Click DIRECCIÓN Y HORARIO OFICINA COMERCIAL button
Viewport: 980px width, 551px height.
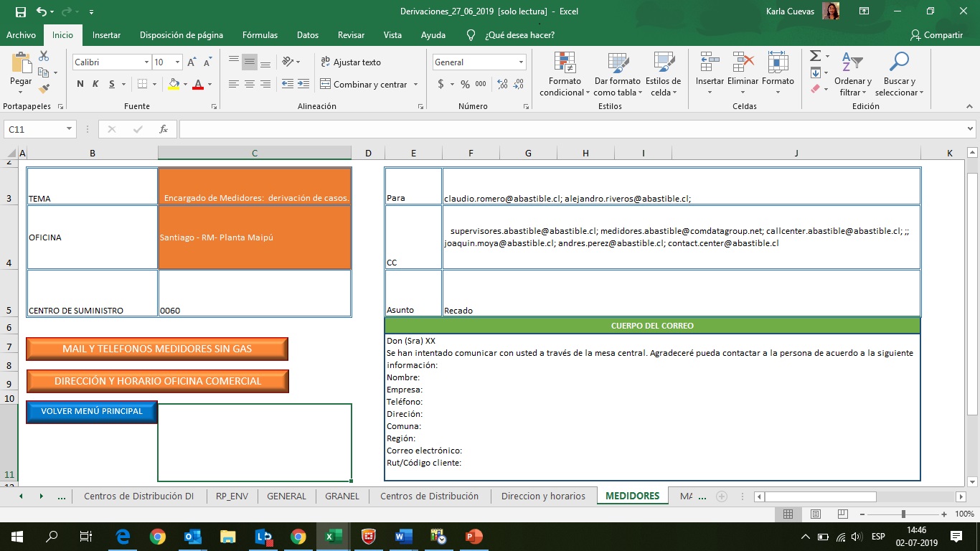click(x=158, y=381)
